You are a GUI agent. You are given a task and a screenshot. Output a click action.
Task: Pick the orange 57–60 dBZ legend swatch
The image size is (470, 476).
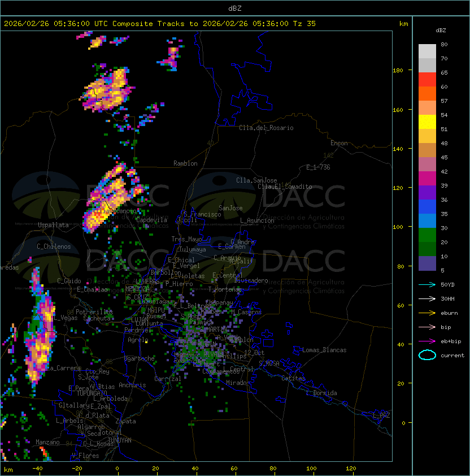[427, 93]
